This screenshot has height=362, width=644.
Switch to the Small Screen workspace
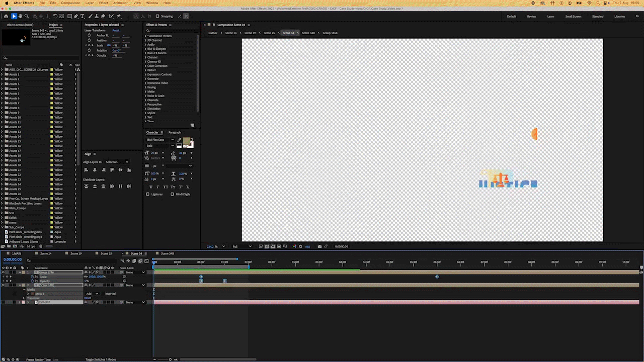point(573,16)
